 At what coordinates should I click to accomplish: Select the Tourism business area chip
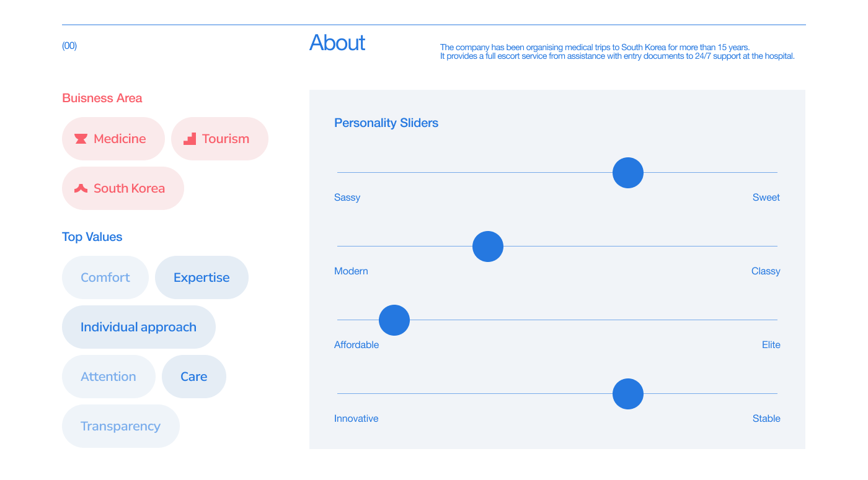point(219,139)
